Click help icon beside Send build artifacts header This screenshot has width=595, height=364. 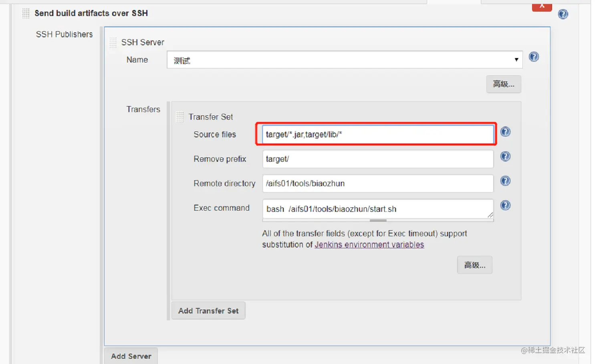[563, 14]
